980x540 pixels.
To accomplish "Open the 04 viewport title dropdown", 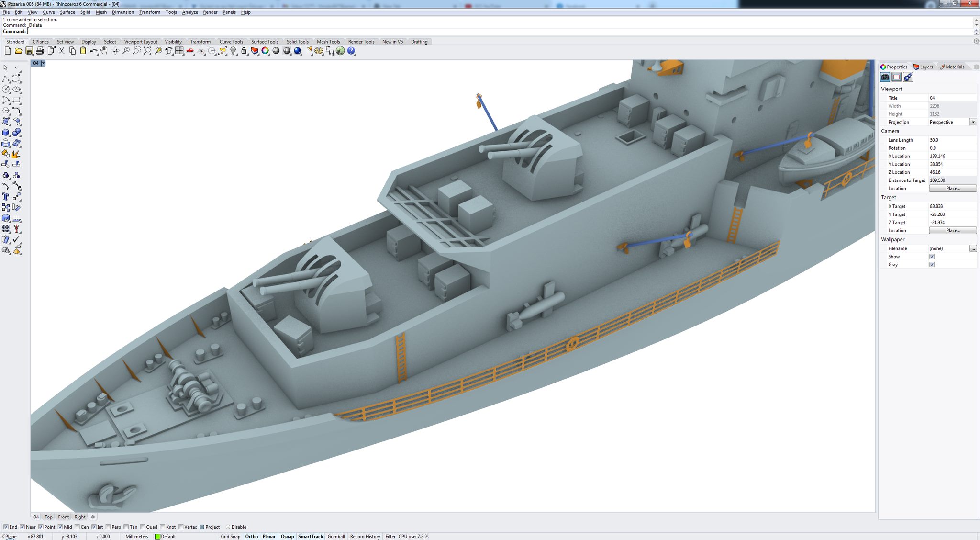I will tap(43, 63).
